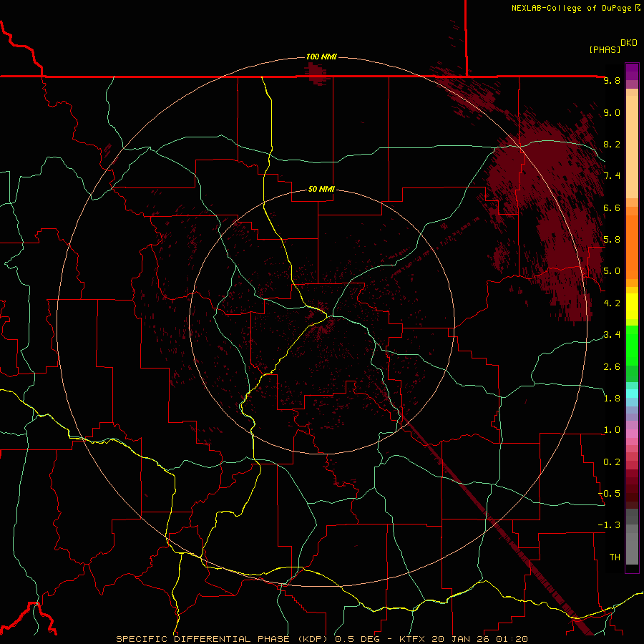Click the [PHAS] units label

pyautogui.click(x=605, y=50)
